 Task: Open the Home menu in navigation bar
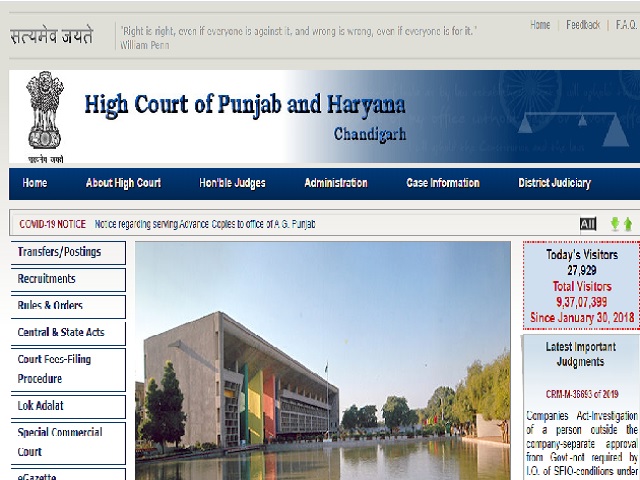click(x=35, y=183)
